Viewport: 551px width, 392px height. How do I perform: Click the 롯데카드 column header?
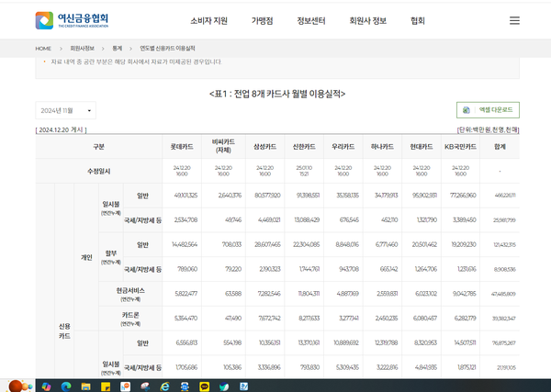click(182, 147)
